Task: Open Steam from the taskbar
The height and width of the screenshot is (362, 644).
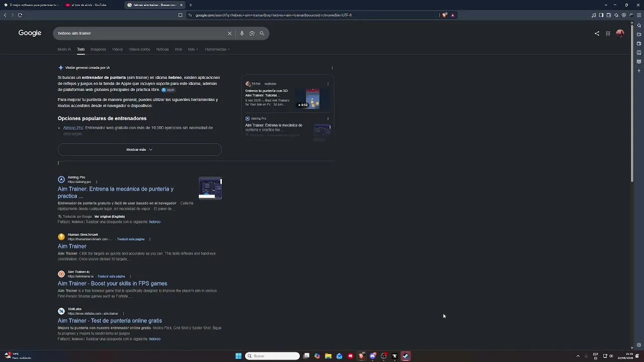Action: tap(406, 356)
